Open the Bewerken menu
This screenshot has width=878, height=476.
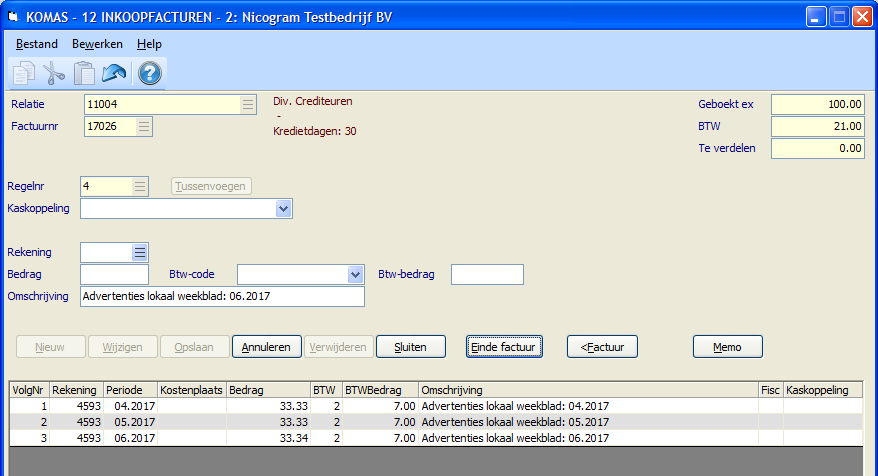(97, 44)
